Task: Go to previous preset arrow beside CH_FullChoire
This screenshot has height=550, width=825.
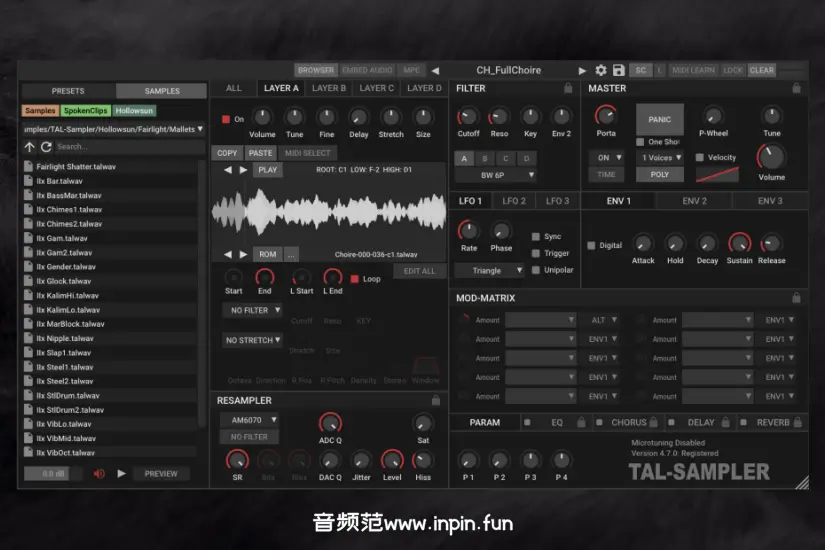Action: click(435, 71)
